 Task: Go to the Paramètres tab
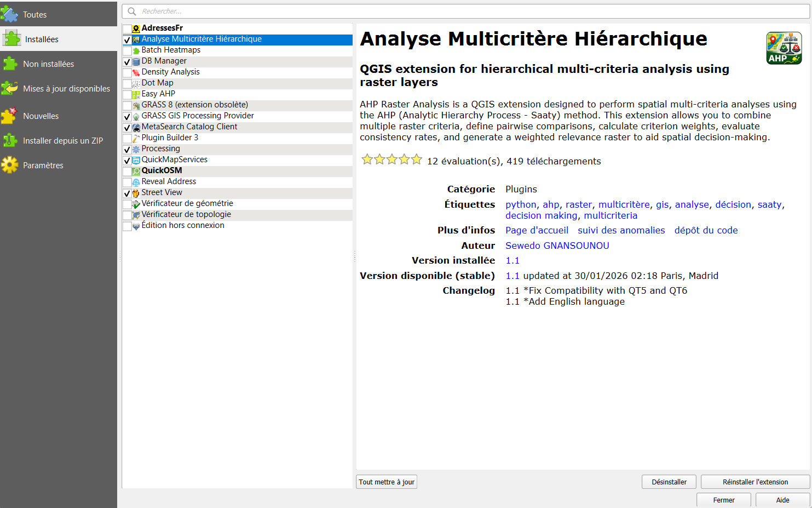43,165
